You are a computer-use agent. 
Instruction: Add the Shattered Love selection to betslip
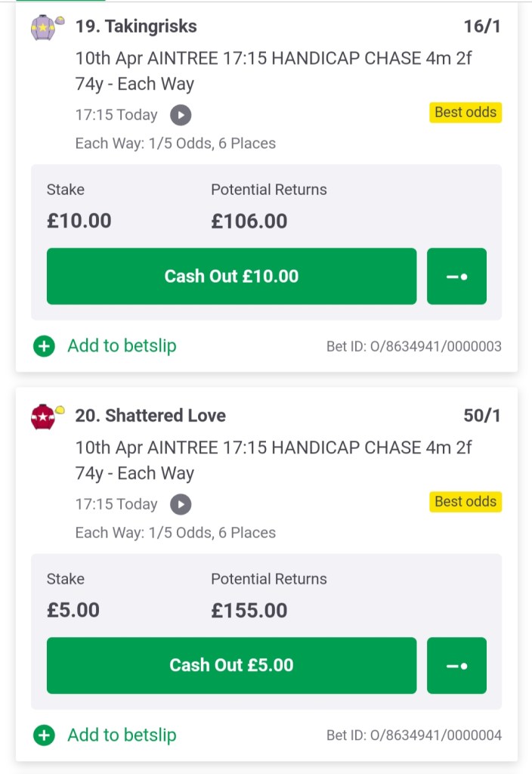(x=122, y=735)
